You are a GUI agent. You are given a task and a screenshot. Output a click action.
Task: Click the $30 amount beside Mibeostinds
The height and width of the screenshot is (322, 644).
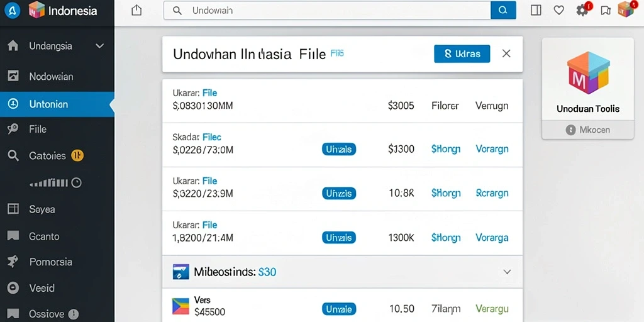(267, 272)
